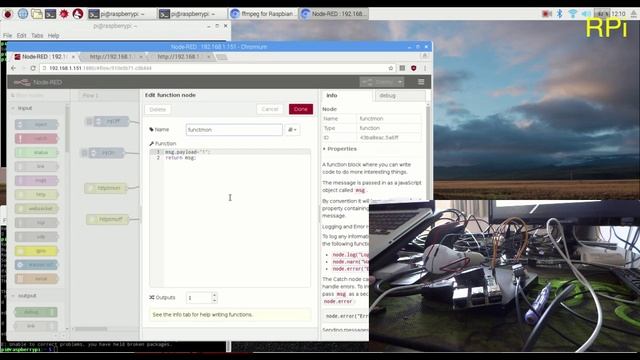Reload the page in Chromium
This screenshot has height=360, width=640.
(x=33, y=68)
